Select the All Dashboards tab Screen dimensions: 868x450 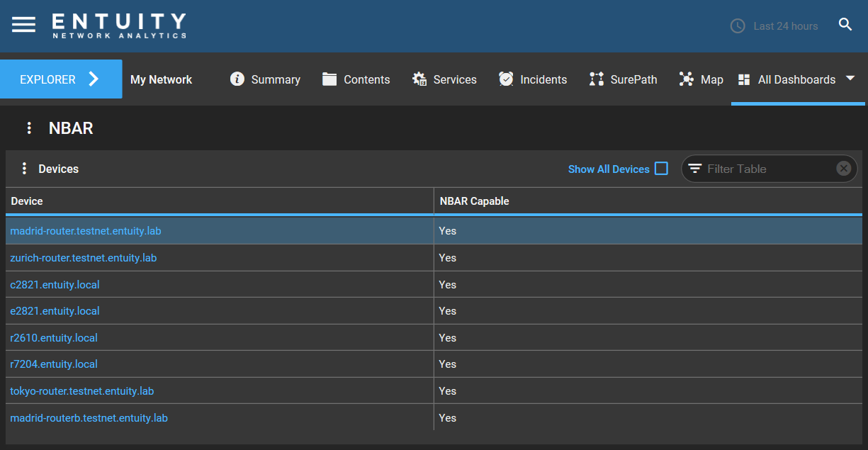(x=798, y=79)
